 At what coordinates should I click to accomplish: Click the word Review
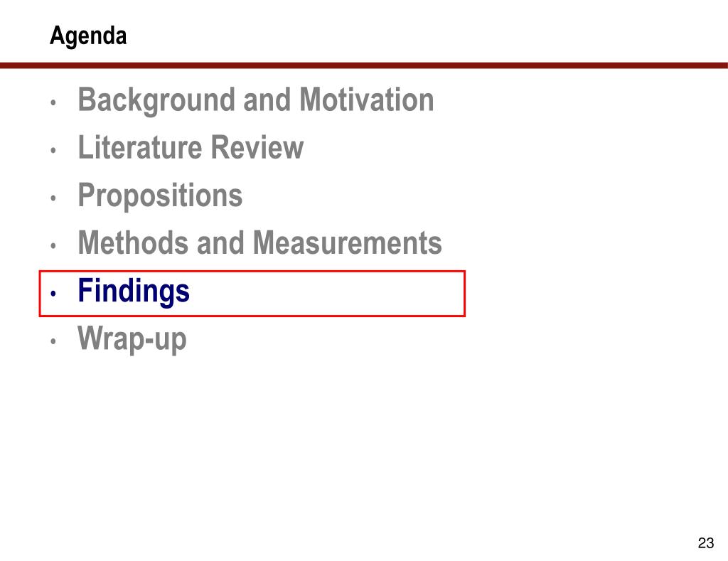coord(257,147)
